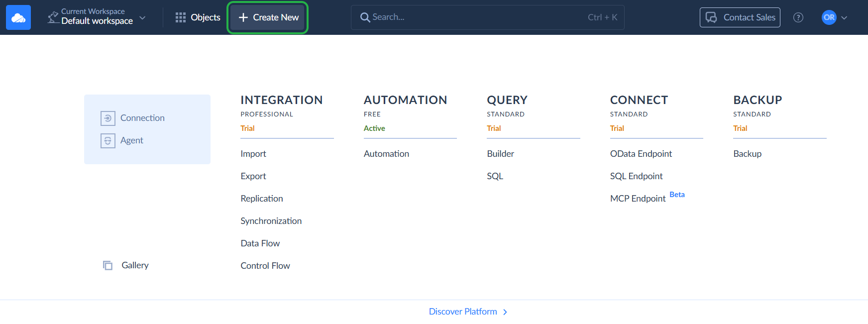
Task: Click the Discover Platform link
Action: (x=463, y=312)
